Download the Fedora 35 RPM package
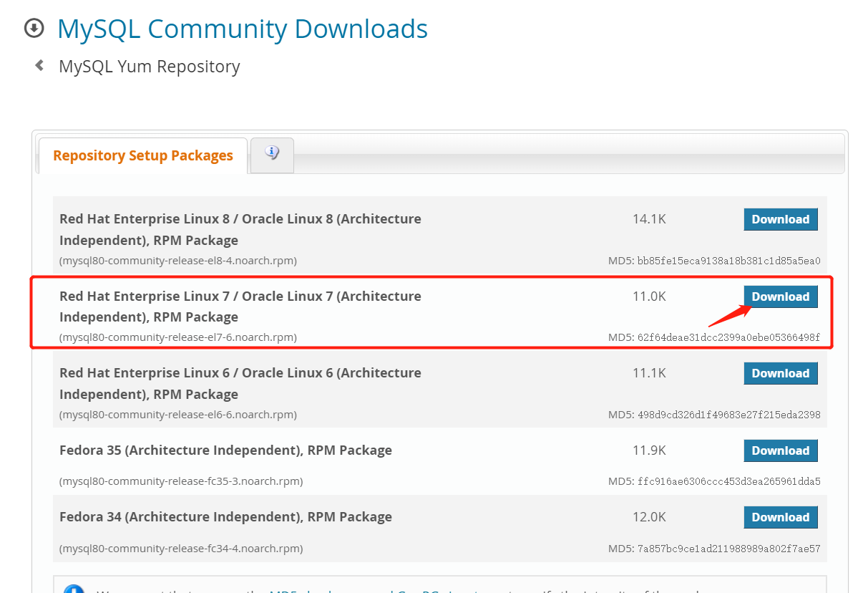Viewport: 868px width, 593px height. click(781, 450)
